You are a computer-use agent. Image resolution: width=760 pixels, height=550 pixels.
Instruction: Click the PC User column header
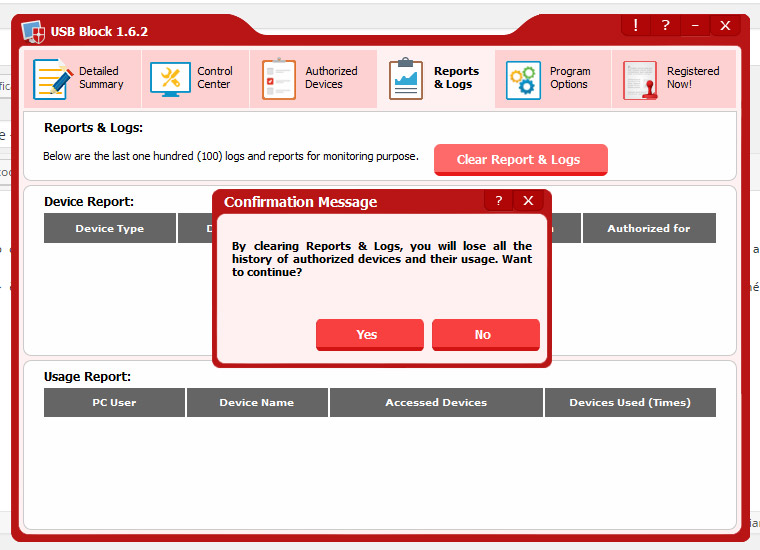(x=114, y=402)
